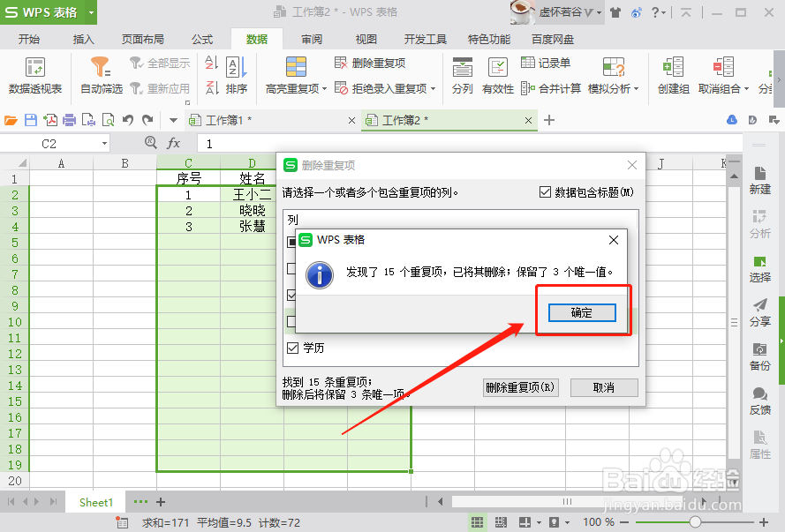785x532 pixels.
Task: Toggle 自动筛选 auto filter
Action: coord(102,75)
